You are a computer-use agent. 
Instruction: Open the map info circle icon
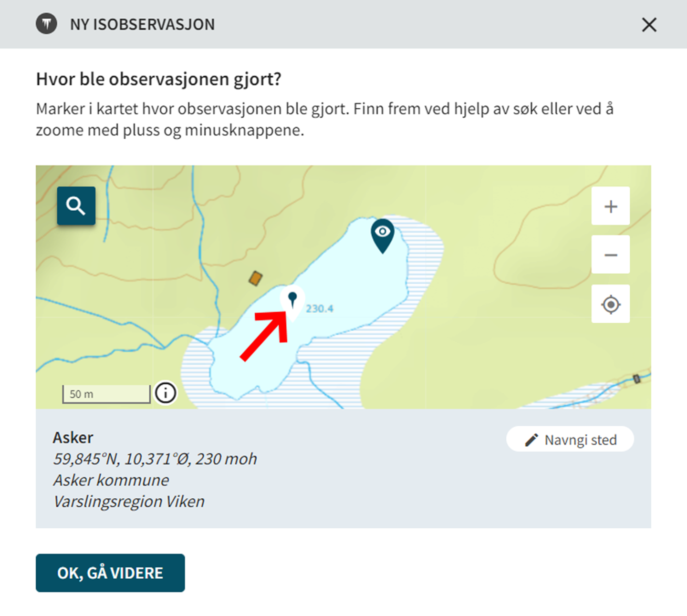click(x=166, y=393)
